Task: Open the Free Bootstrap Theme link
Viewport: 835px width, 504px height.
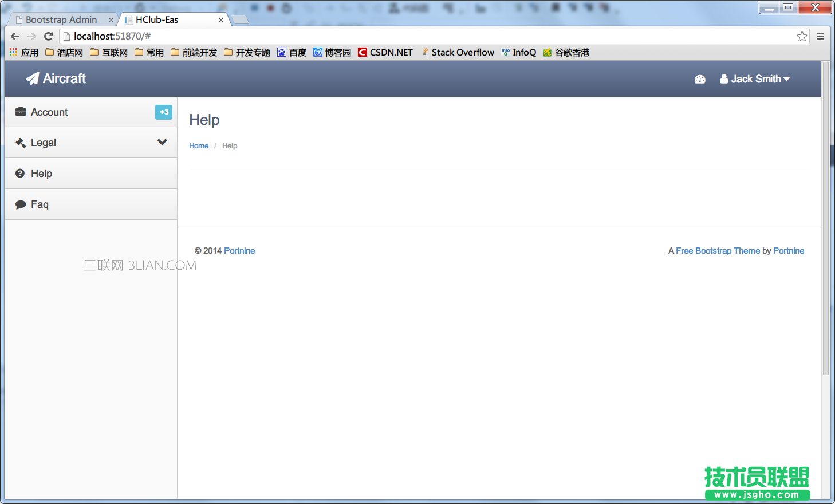Action: (x=718, y=250)
